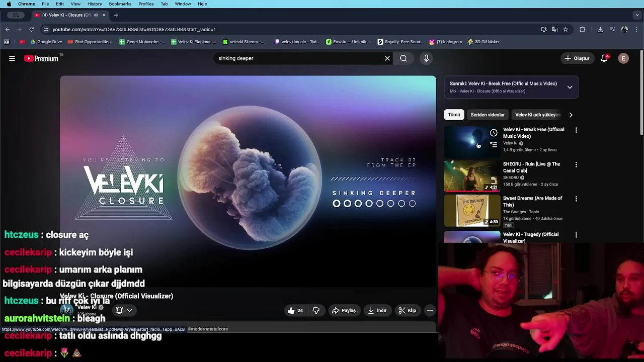Open Chrome profile avatar
This screenshot has height=362, width=644.
[x=624, y=29]
